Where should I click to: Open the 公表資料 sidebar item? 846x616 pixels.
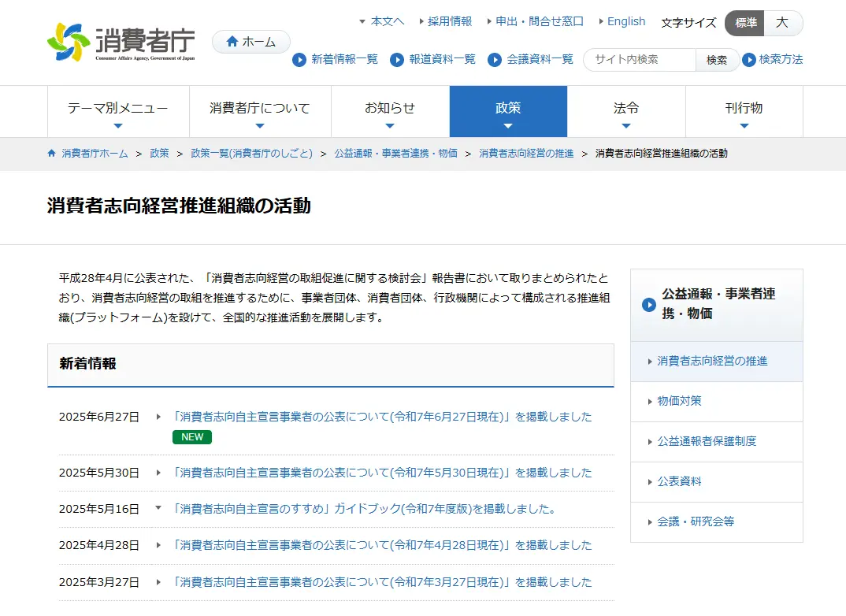pos(717,482)
